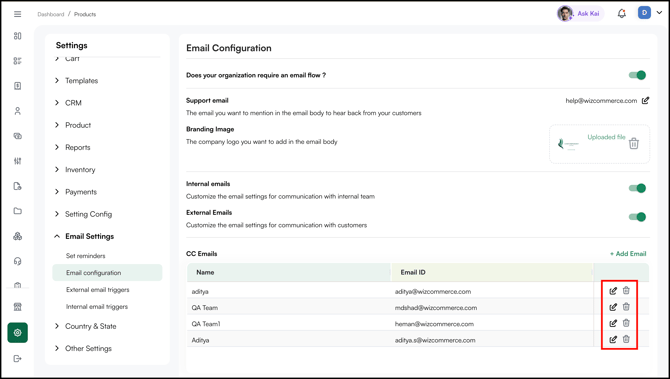Screen dimensions: 670x379
Task: Delete the aditya.s@wizcommerce.com row
Action: click(626, 339)
